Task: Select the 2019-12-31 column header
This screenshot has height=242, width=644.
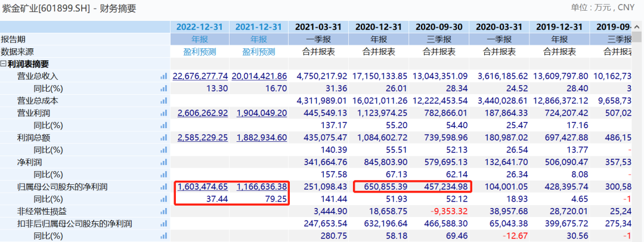Action: pos(559,27)
